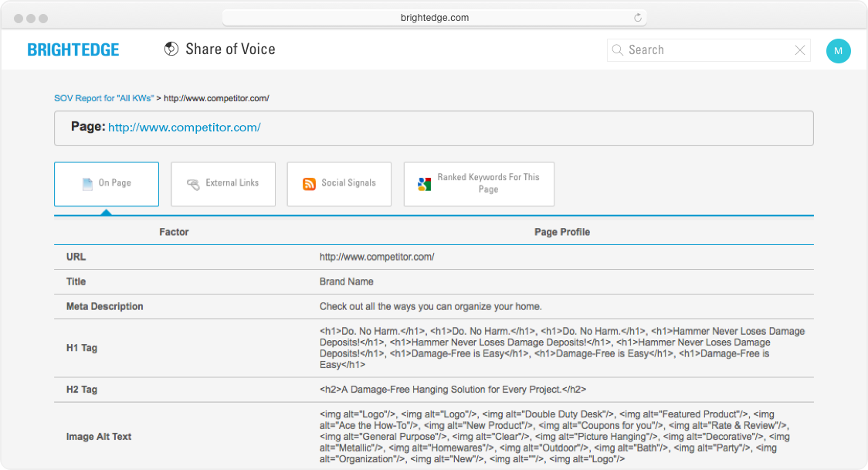The width and height of the screenshot is (868, 470).
Task: Click the Share of Voice globe icon
Action: tap(171, 49)
